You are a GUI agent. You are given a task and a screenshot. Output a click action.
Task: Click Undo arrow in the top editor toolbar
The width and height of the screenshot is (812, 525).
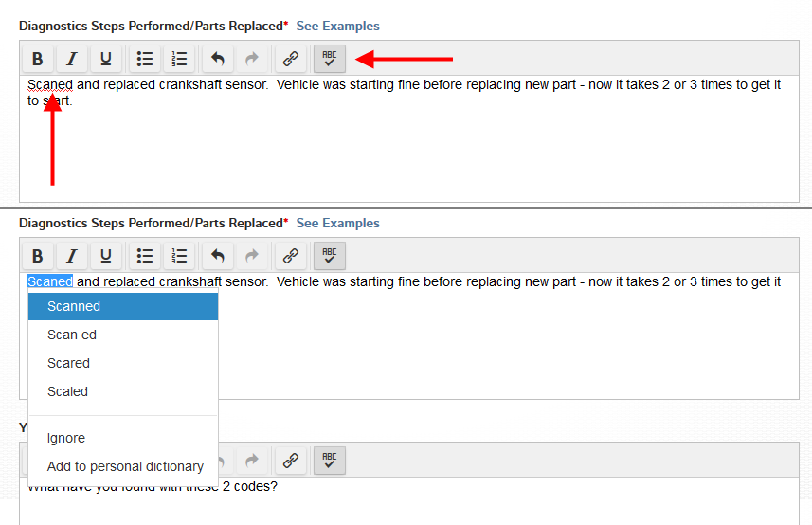(x=218, y=59)
